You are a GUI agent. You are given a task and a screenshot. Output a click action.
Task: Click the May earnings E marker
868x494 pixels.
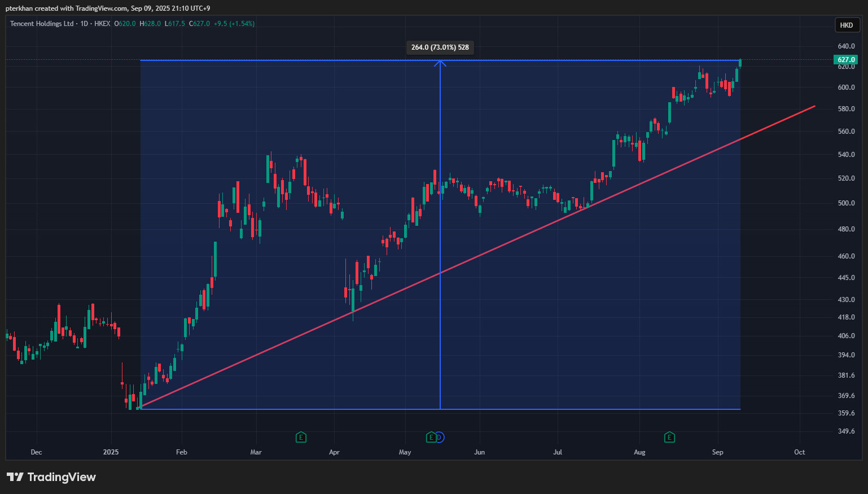tap(431, 437)
